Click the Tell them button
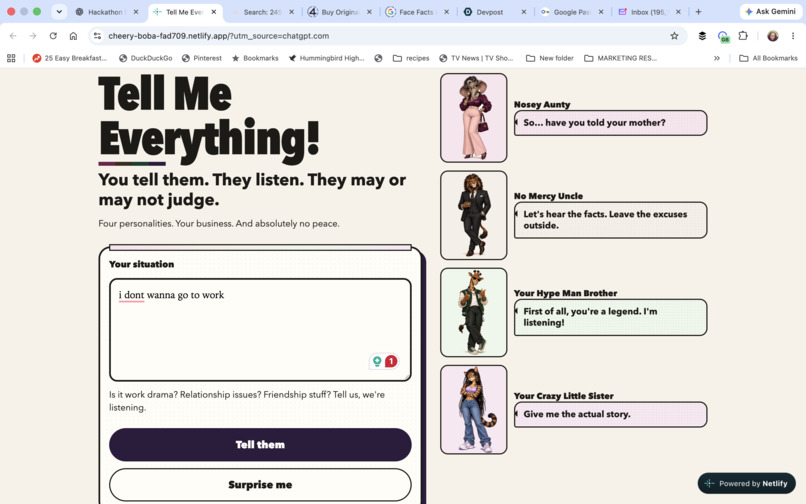Screen dimensions: 806x504 coord(260,444)
